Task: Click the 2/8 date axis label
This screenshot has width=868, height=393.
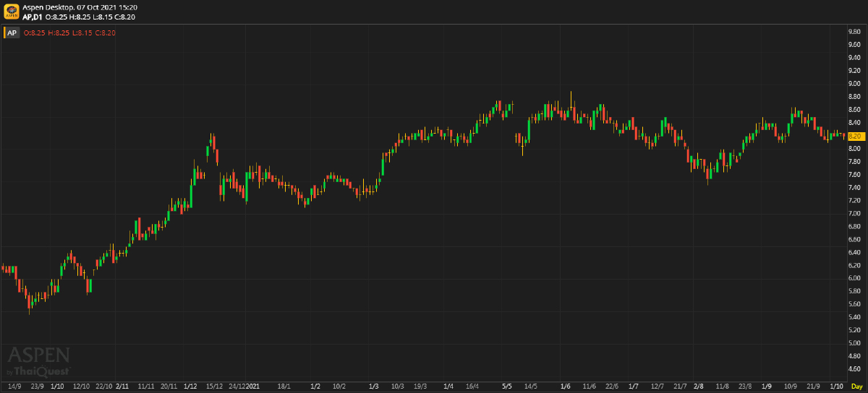Action: pos(698,386)
